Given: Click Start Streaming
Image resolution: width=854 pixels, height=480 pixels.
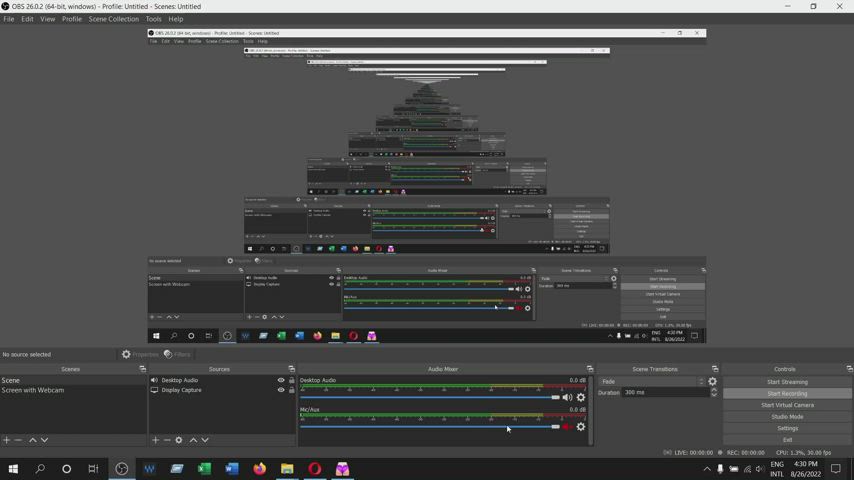Looking at the screenshot, I should (x=787, y=382).
